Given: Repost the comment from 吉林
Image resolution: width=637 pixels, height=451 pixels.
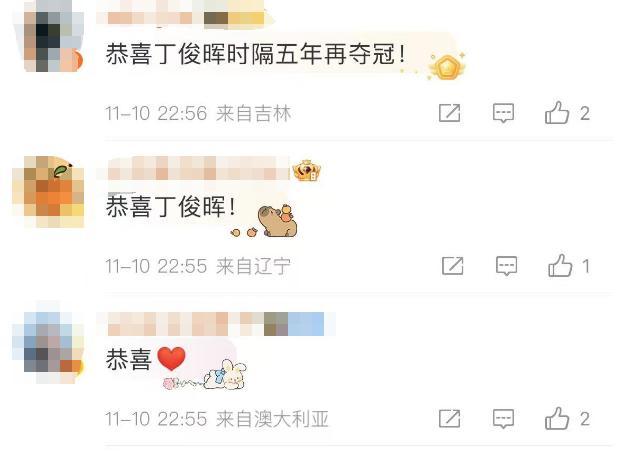Looking at the screenshot, I should click(x=449, y=113).
